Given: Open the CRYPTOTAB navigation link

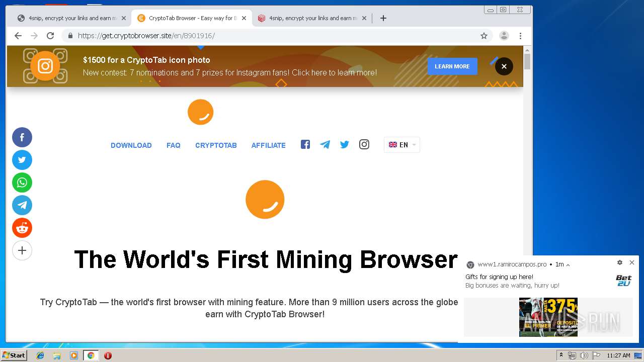Looking at the screenshot, I should click(x=216, y=145).
